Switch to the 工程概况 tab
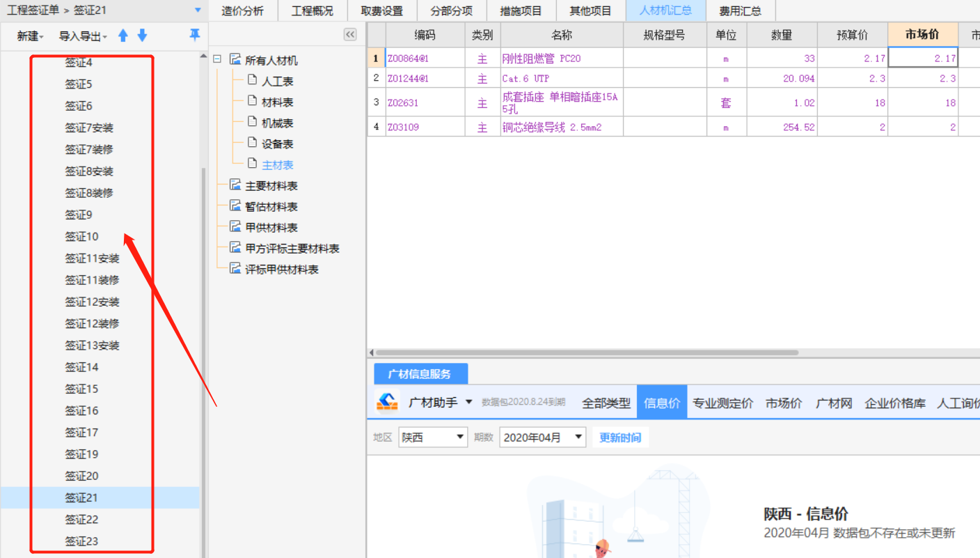Viewport: 980px width, 558px height. coord(313,10)
